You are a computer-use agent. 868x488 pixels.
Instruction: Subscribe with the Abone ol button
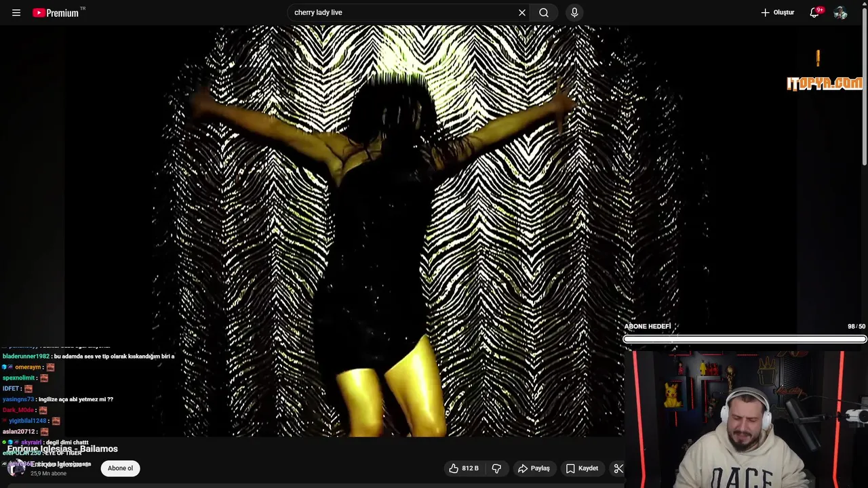click(121, 468)
